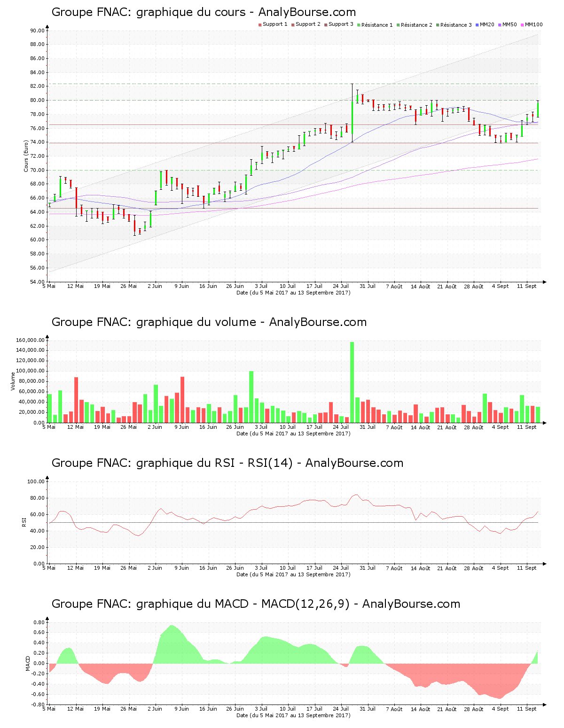Click the MM20 legend color swatch

pos(477,24)
